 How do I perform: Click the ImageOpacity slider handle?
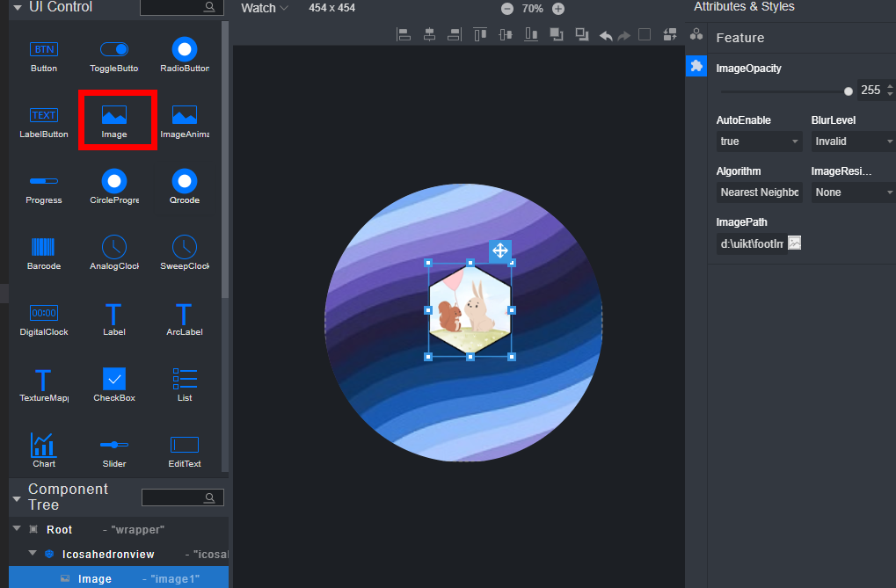[x=849, y=91]
